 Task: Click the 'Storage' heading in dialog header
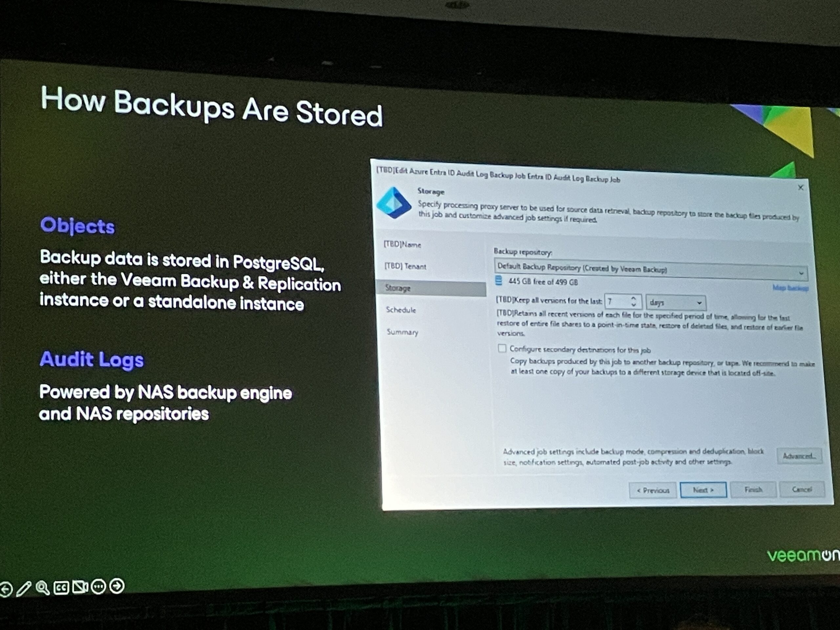[430, 191]
